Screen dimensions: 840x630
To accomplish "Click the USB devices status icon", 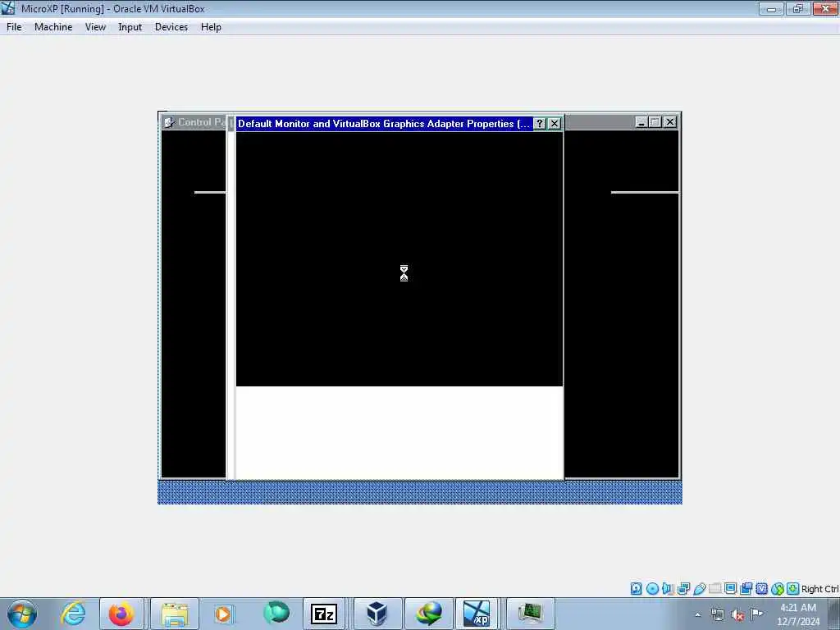I will coord(699,589).
